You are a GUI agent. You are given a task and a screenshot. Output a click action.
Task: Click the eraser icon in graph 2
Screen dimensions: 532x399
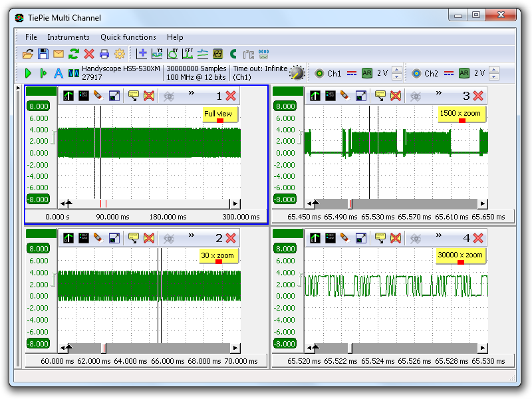98,238
